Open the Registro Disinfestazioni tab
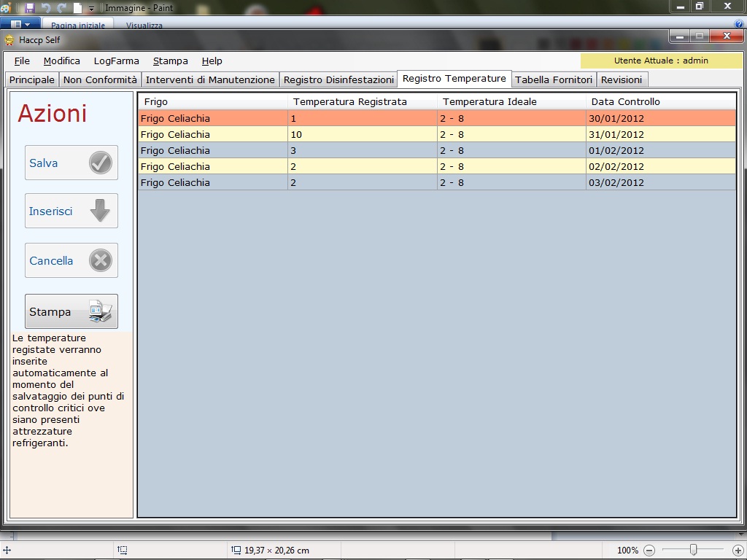The image size is (747, 560). 338,79
